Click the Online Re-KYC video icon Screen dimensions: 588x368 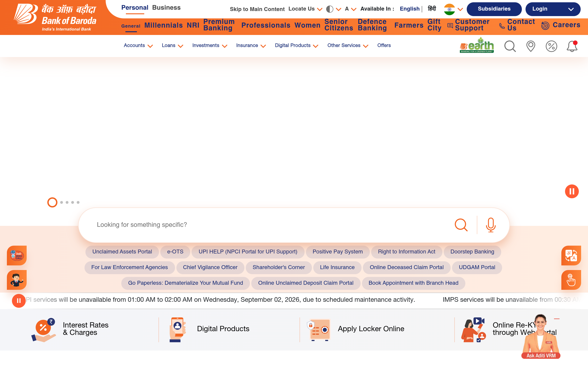coord(473,330)
